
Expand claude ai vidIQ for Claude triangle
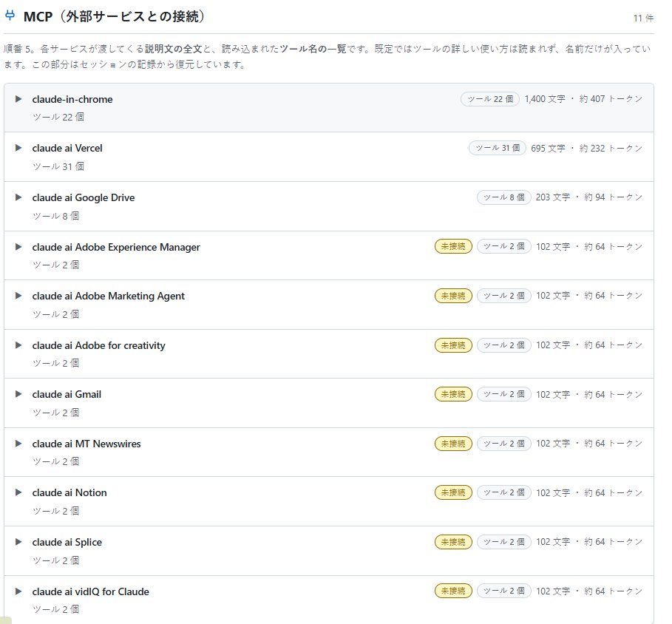(x=18, y=591)
